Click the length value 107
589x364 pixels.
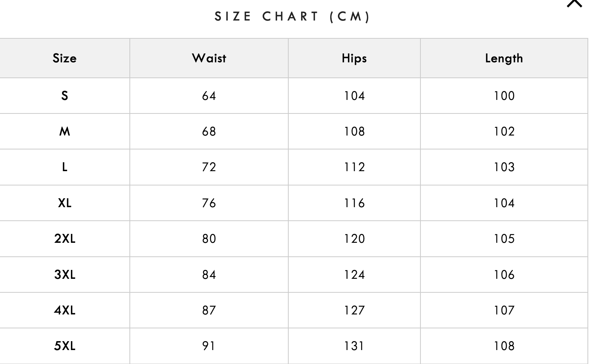tap(504, 310)
